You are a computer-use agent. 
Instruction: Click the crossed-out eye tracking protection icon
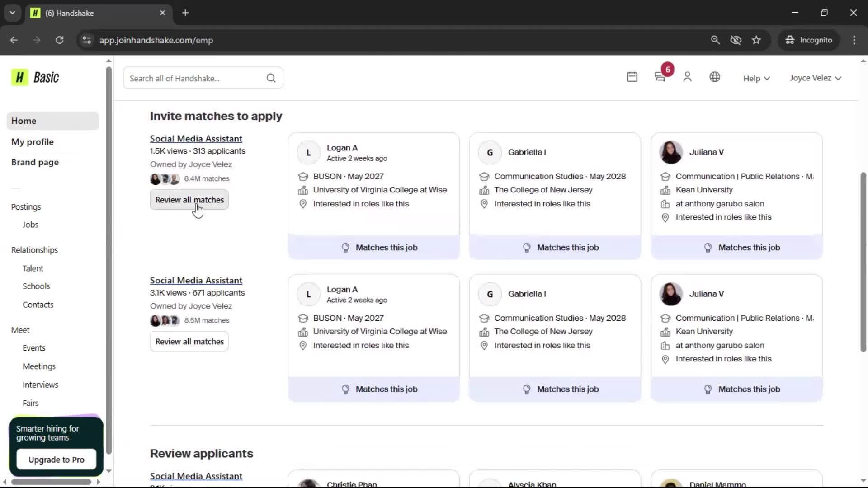[736, 40]
